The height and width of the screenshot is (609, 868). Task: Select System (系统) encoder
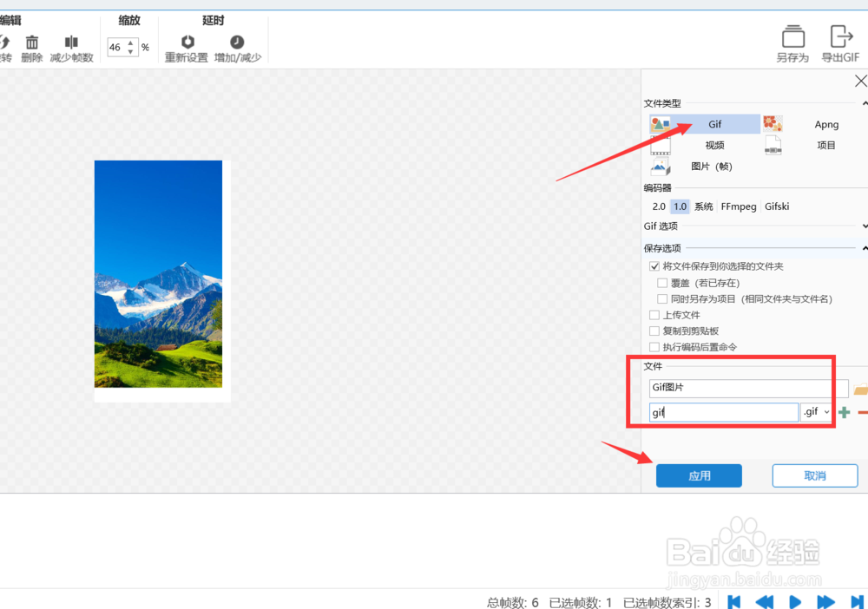pyautogui.click(x=704, y=206)
